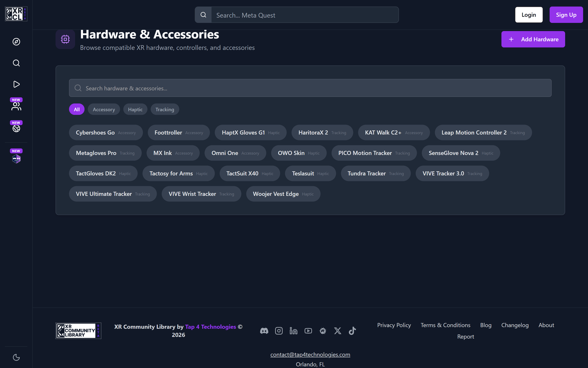The height and width of the screenshot is (368, 588).
Task: Open the About footer link
Action: click(546, 325)
